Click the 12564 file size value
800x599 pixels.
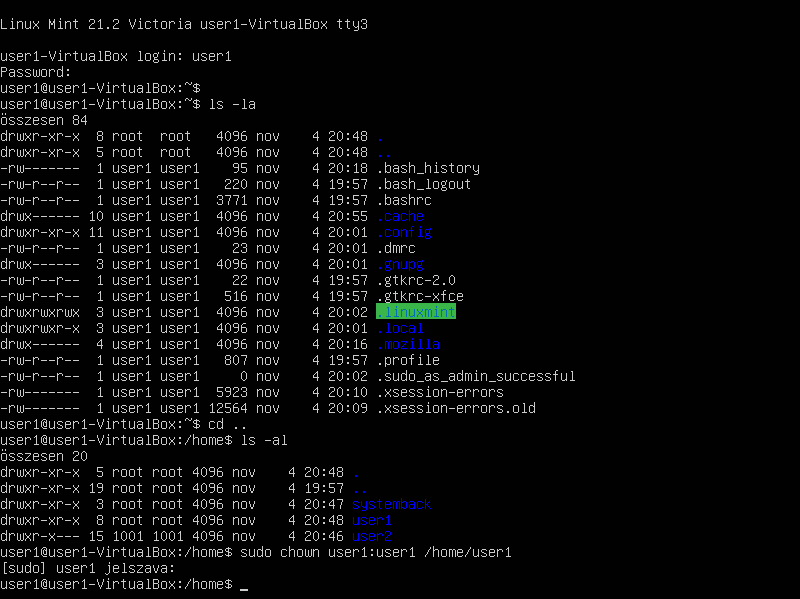228,408
